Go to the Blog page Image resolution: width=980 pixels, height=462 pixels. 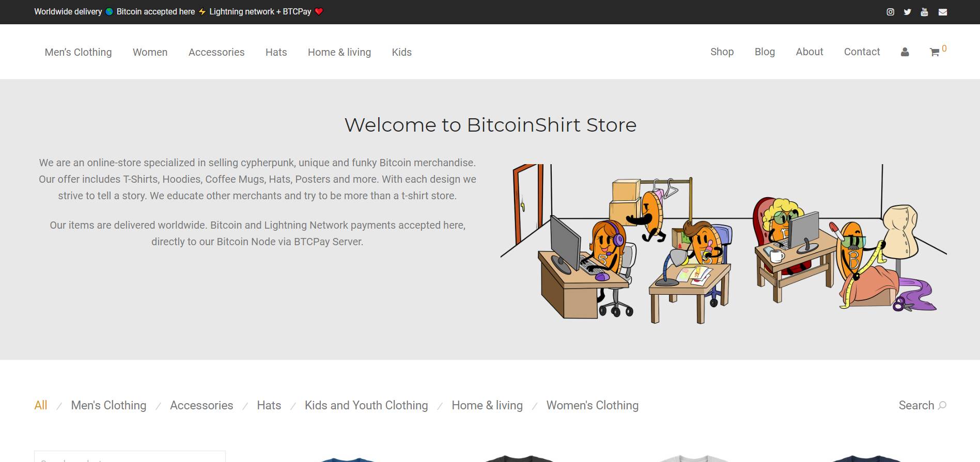pos(765,52)
